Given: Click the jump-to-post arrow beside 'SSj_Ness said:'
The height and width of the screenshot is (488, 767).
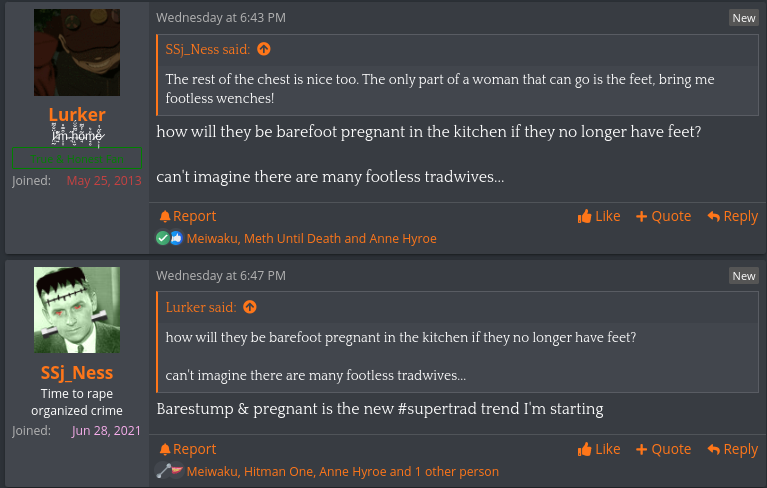Looking at the screenshot, I should pyautogui.click(x=264, y=49).
